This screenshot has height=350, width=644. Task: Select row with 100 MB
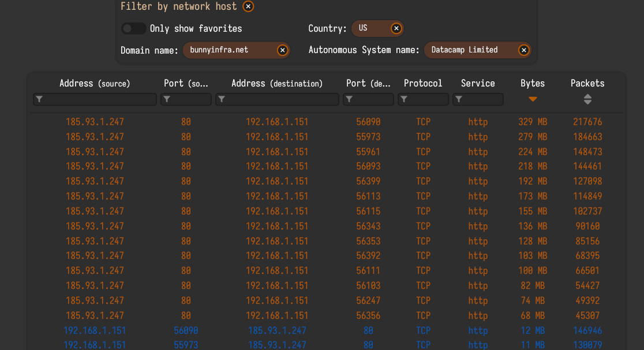pos(327,271)
